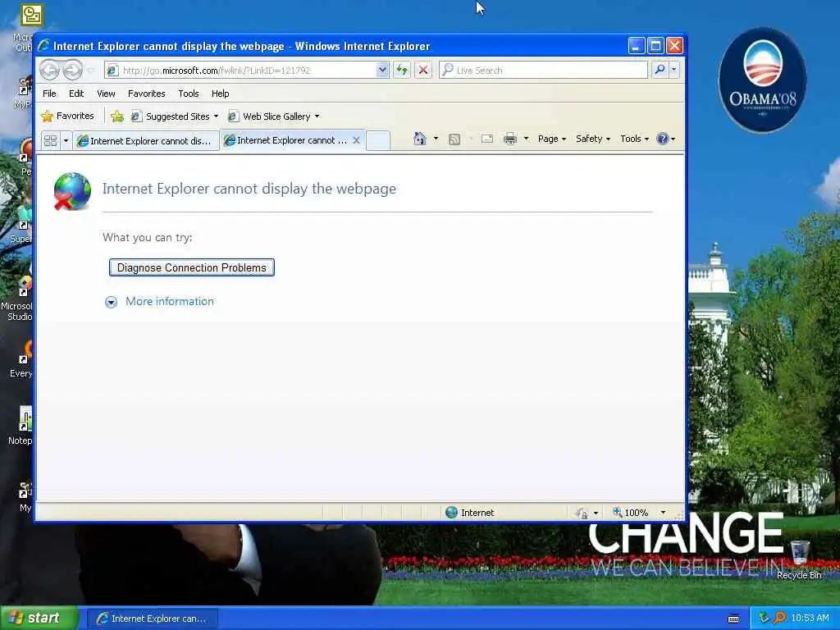Maximize the Internet Explorer window

pyautogui.click(x=655, y=46)
